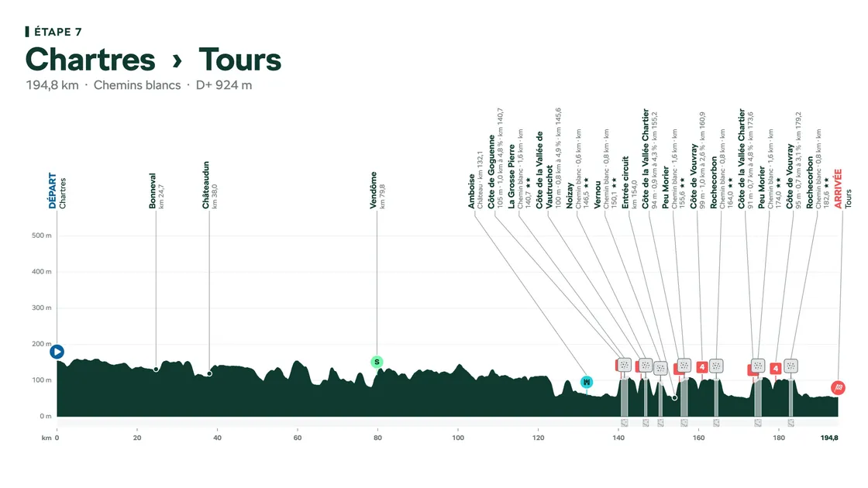Click the 500 m elevation axis label
868x488 pixels.
(42, 235)
